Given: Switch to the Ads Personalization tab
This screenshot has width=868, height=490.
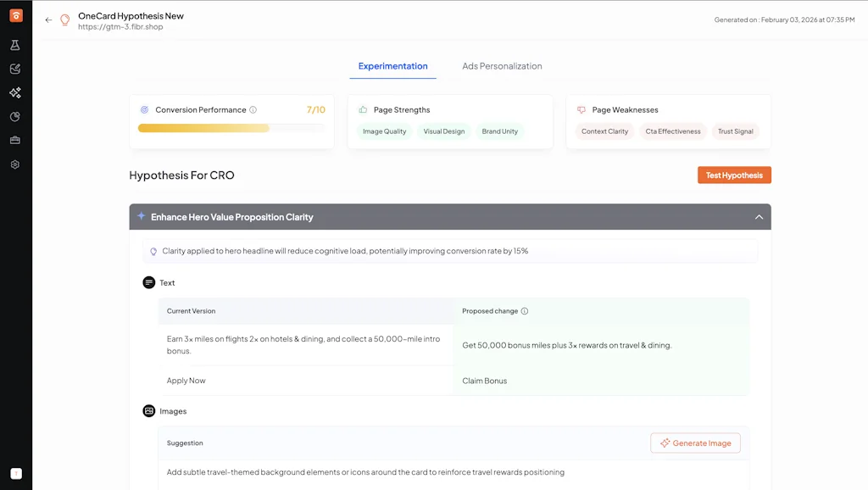Looking at the screenshot, I should click(503, 65).
